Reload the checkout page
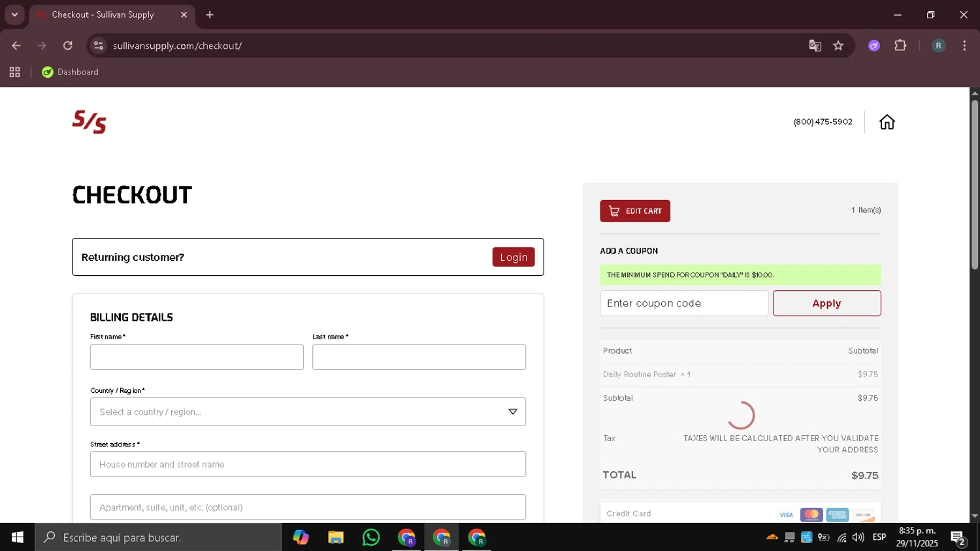Screen dimensions: 980x551 tap(68, 46)
